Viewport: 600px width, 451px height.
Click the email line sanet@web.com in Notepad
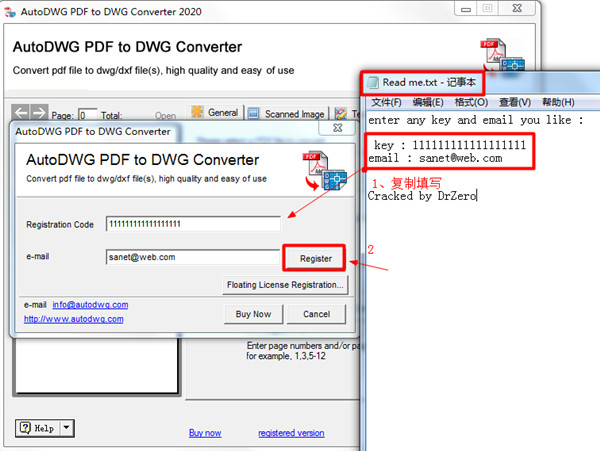(435, 158)
